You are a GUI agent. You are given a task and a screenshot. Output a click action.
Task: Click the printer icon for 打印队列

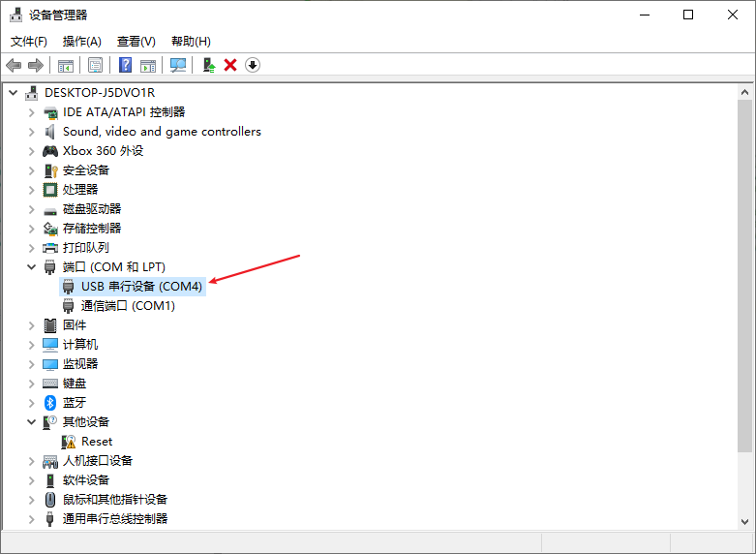[x=50, y=248]
